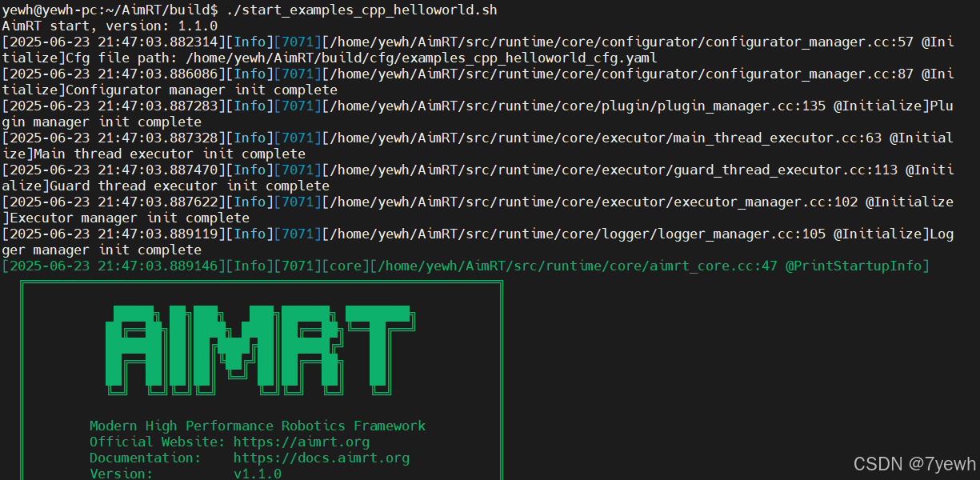Open the https://aimrt.org website link
Screen dimensions: 980x480
pos(302,442)
